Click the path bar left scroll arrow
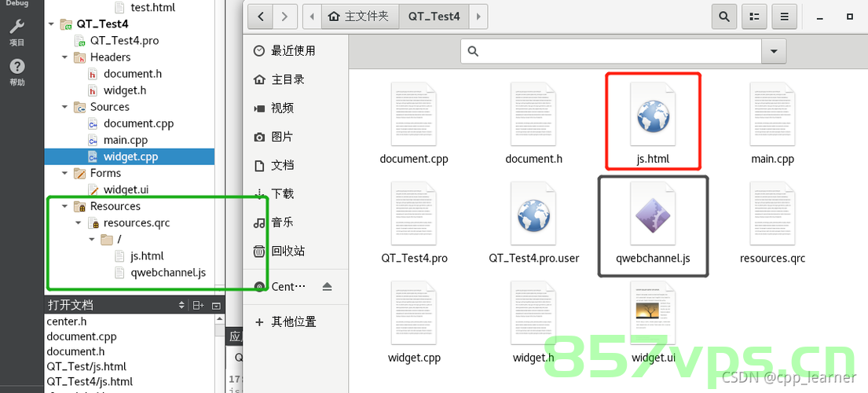 312,17
